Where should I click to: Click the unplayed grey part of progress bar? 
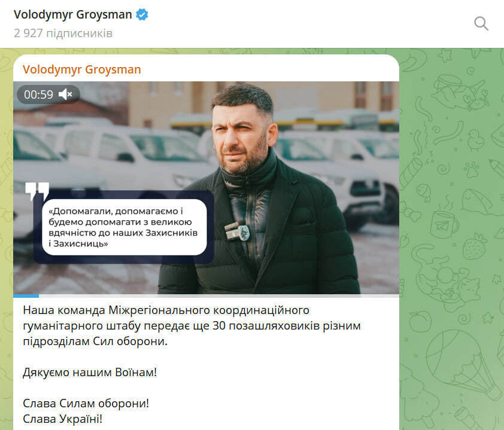219,296
